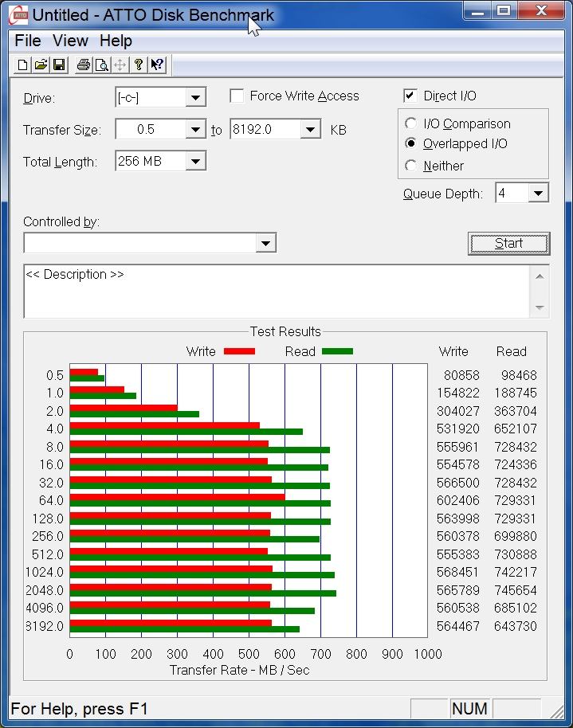Click the context Help arrow-question icon

point(157,65)
